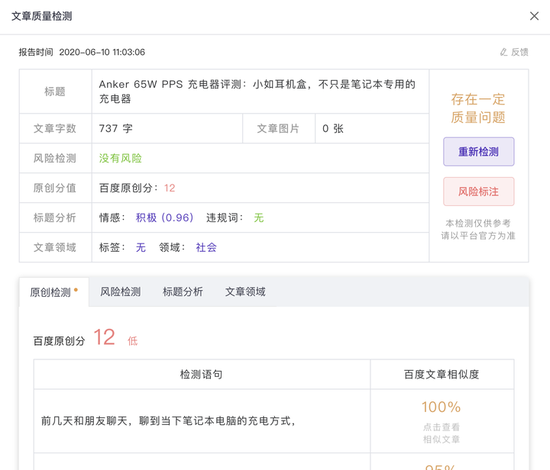Image resolution: width=550 pixels, height=470 pixels.
Task: Switch to the 风险检测 tab
Action: [120, 292]
